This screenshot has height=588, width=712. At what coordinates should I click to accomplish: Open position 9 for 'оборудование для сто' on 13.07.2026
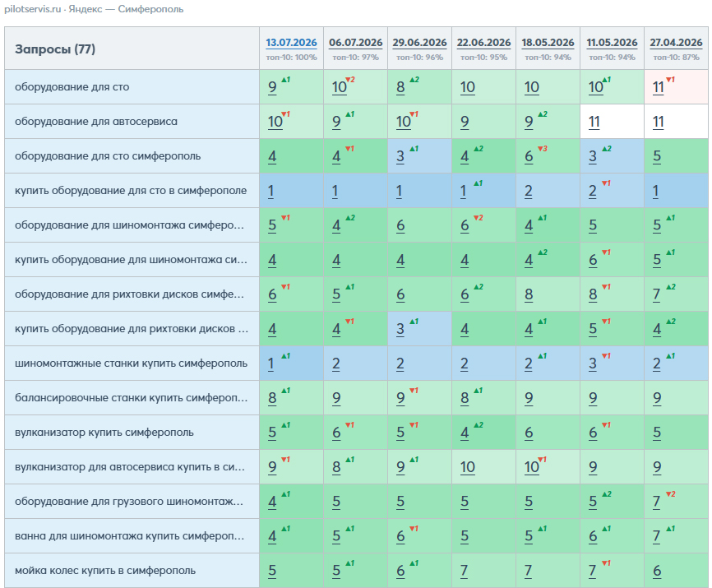click(x=272, y=87)
